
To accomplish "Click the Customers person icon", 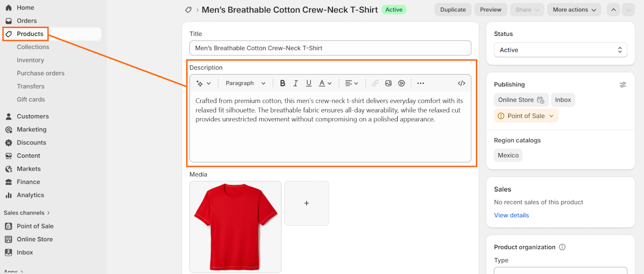I will pyautogui.click(x=9, y=116).
